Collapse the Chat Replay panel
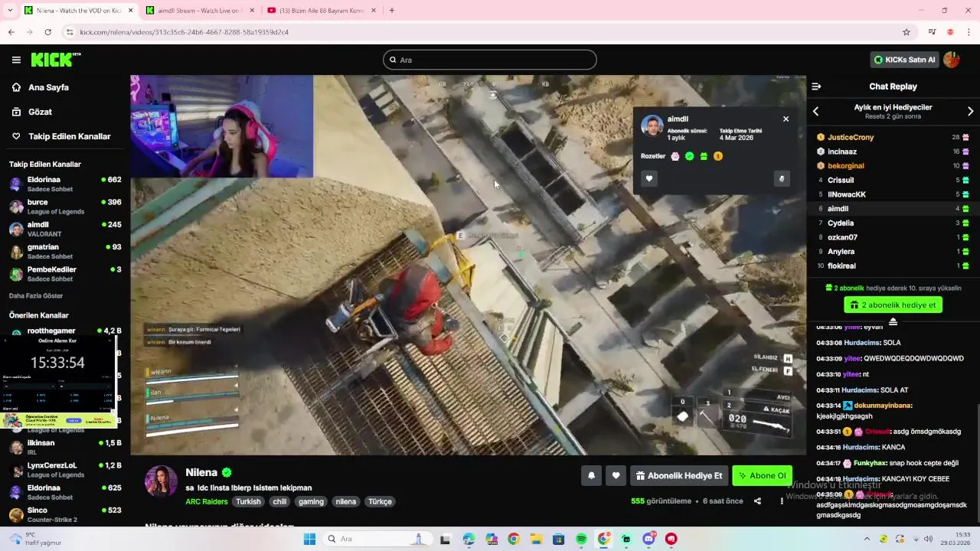Screen dimensions: 980x551 (x=816, y=86)
